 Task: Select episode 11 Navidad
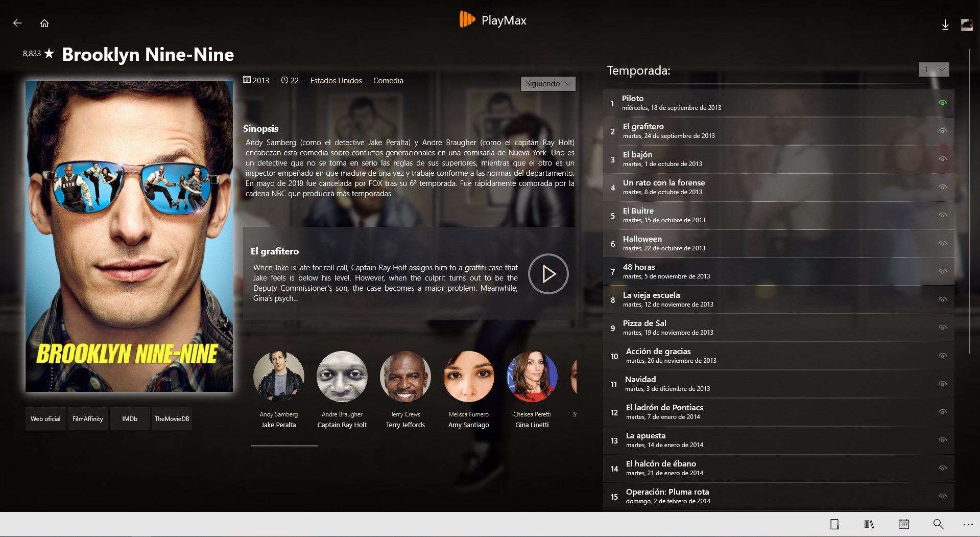point(779,384)
